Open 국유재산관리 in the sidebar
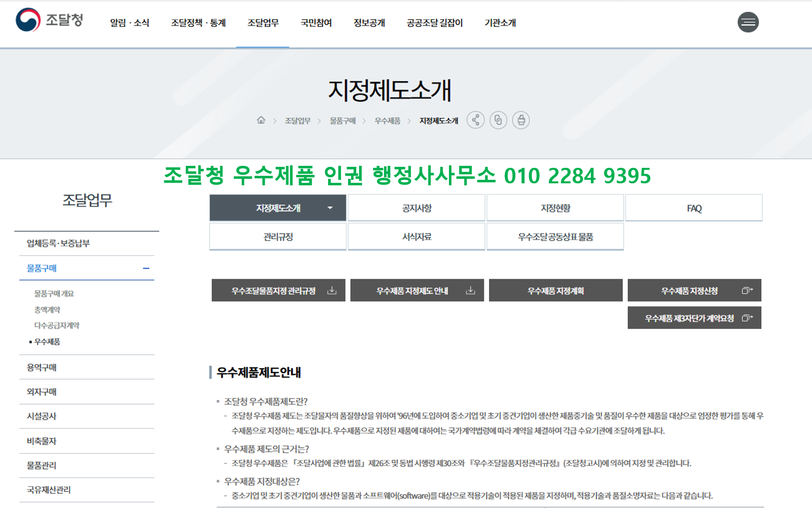The width and height of the screenshot is (812, 508). tap(87, 490)
